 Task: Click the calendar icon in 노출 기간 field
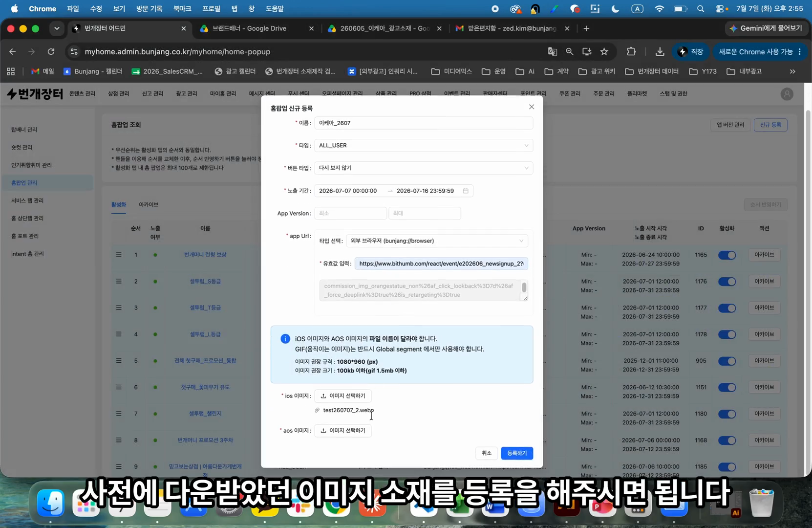[x=466, y=191]
